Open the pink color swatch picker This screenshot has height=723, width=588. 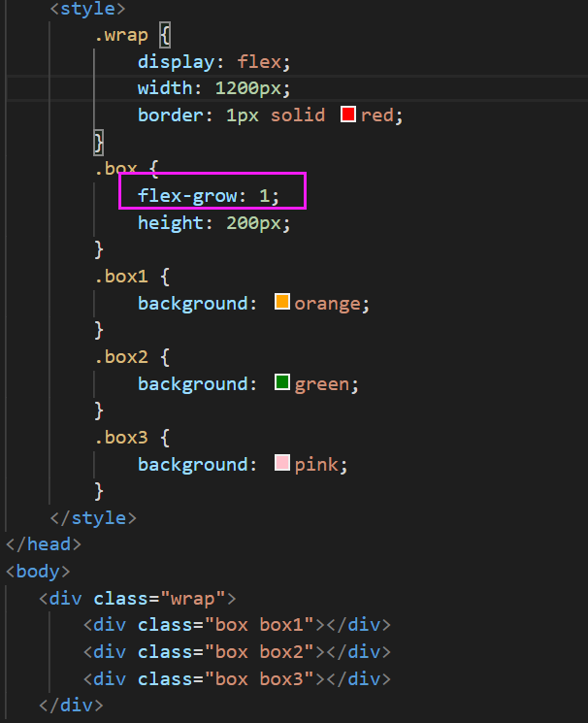[282, 463]
